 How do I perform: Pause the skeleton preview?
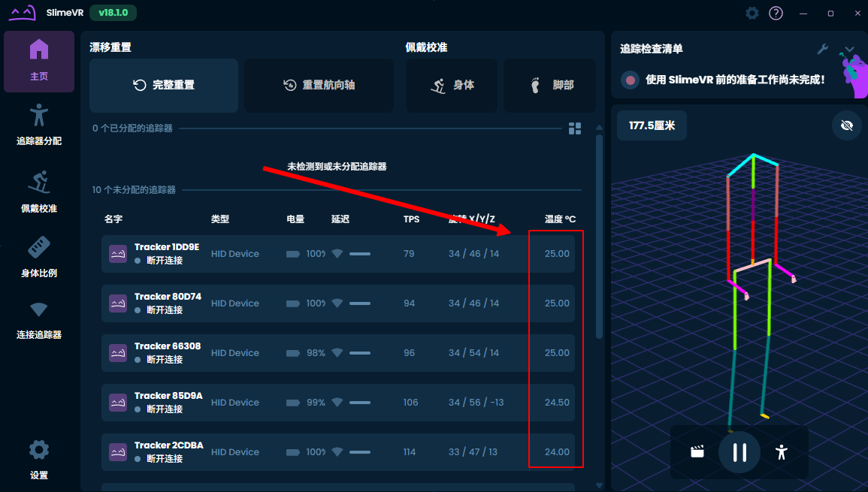tap(739, 451)
